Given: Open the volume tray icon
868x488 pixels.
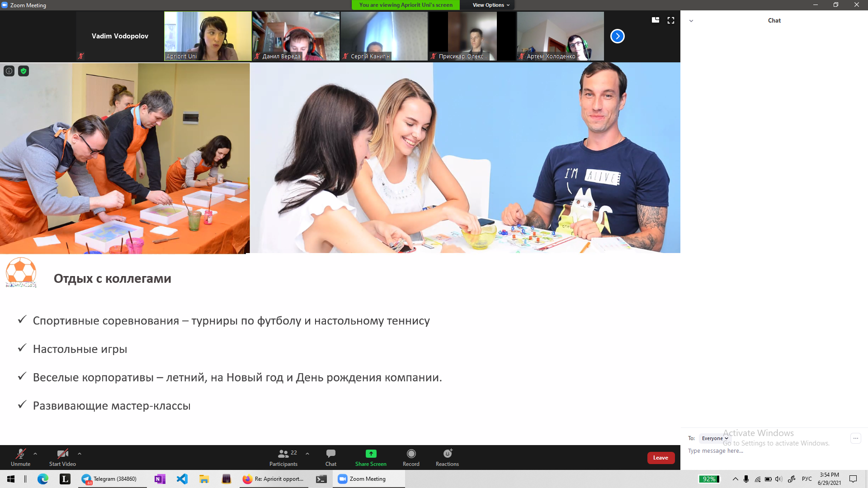Looking at the screenshot, I should point(778,479).
